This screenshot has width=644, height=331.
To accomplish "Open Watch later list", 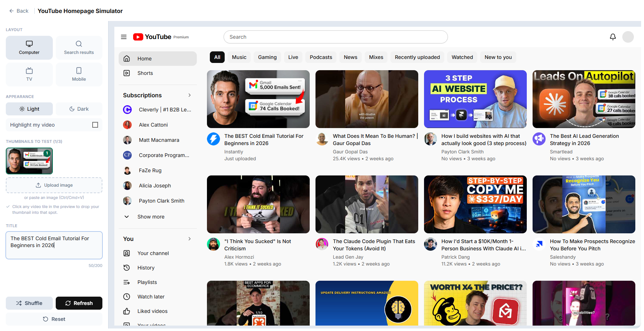I will point(158,297).
